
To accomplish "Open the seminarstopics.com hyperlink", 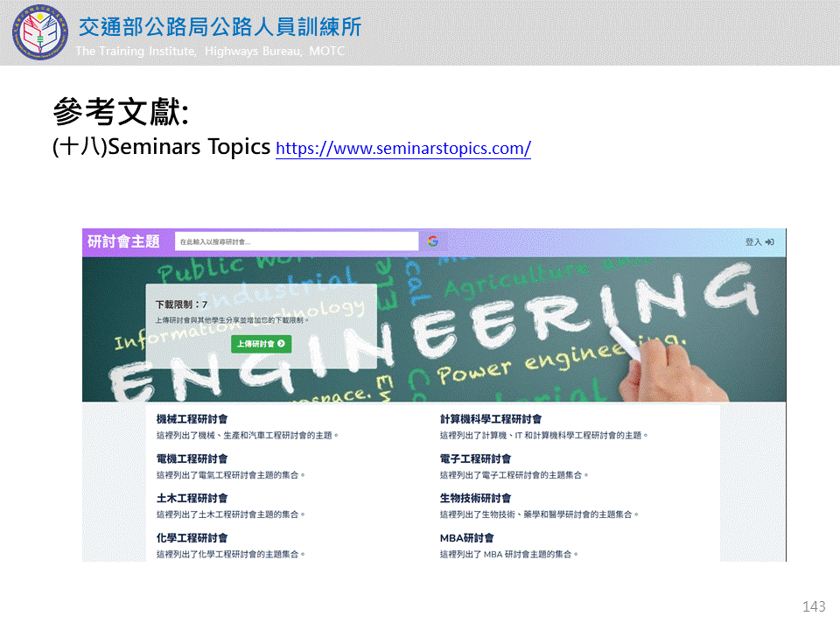I will point(402,149).
